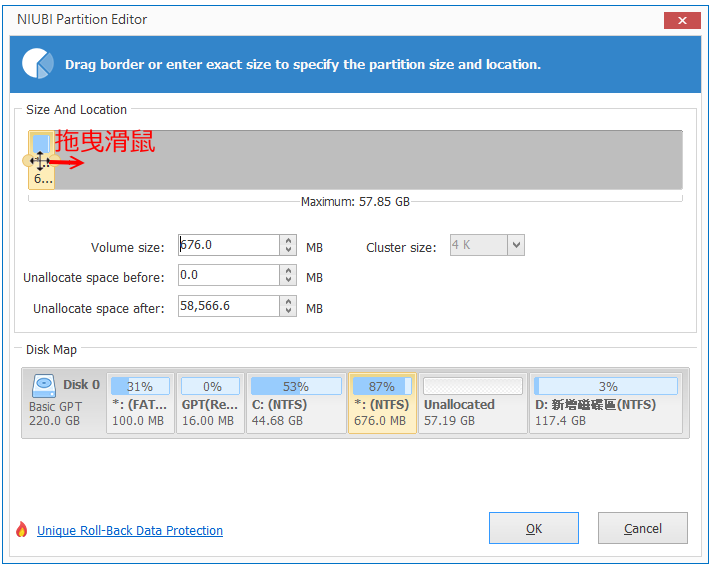
Task: Close the NIUBI Partition Editor dialog
Action: coord(682,20)
